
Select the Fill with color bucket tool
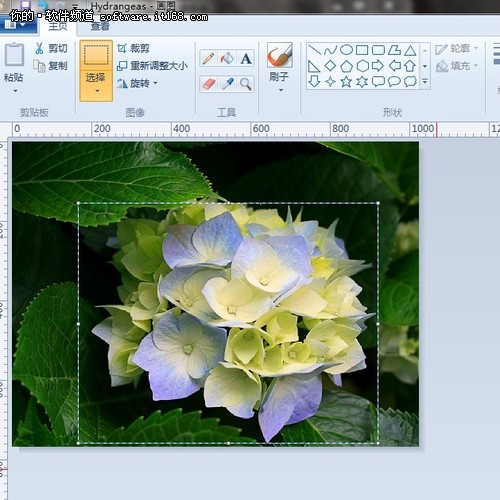pyautogui.click(x=227, y=58)
